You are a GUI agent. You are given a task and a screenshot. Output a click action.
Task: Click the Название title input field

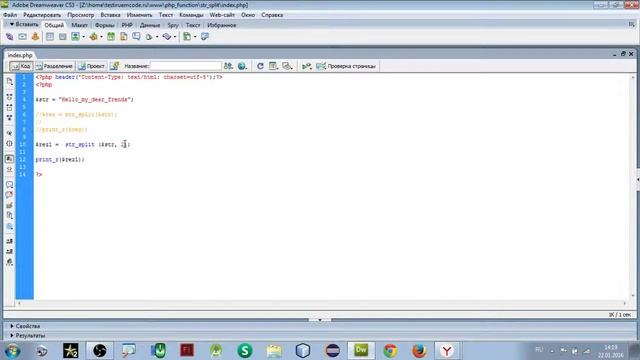tap(186, 66)
